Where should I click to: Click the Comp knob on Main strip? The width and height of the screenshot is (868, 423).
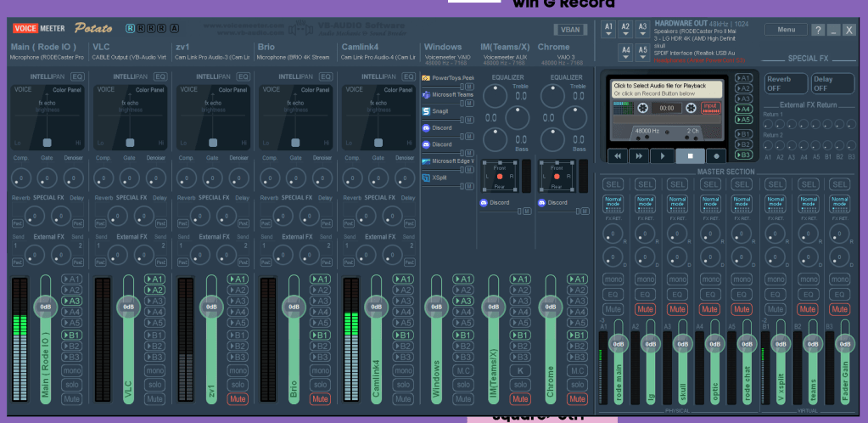click(x=21, y=178)
